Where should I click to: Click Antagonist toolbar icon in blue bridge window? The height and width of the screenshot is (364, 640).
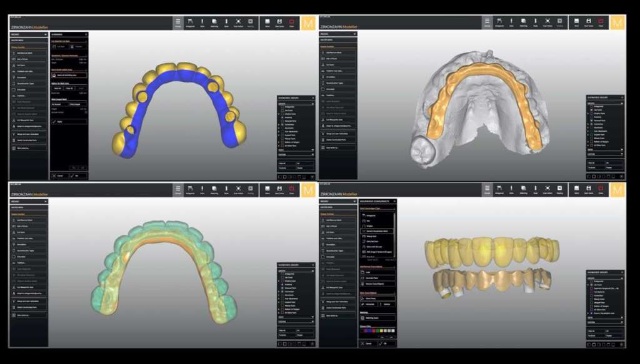tap(190, 23)
